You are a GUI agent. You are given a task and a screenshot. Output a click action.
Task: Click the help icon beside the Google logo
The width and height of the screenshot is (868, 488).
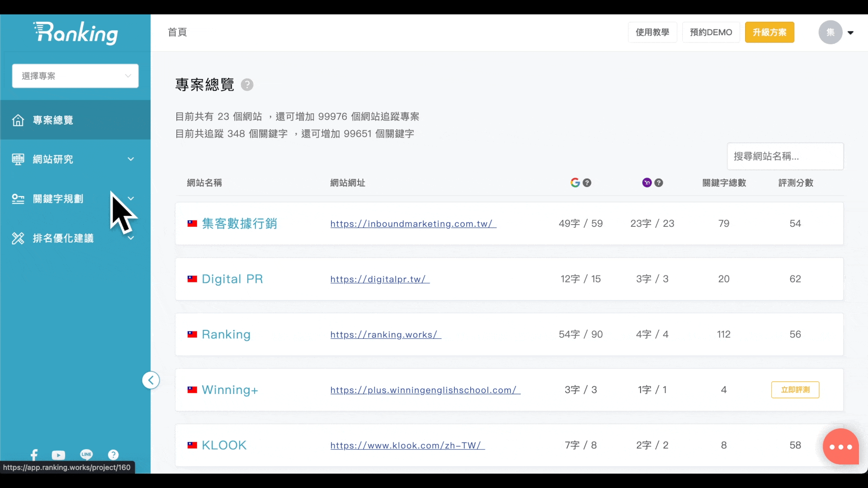587,183
